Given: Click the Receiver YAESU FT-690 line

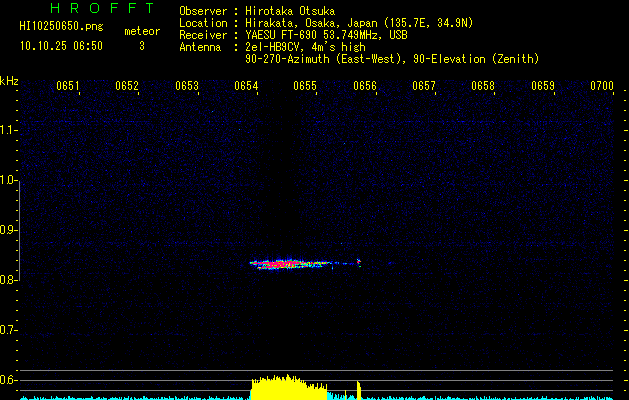Looking at the screenshot, I should [x=293, y=35].
